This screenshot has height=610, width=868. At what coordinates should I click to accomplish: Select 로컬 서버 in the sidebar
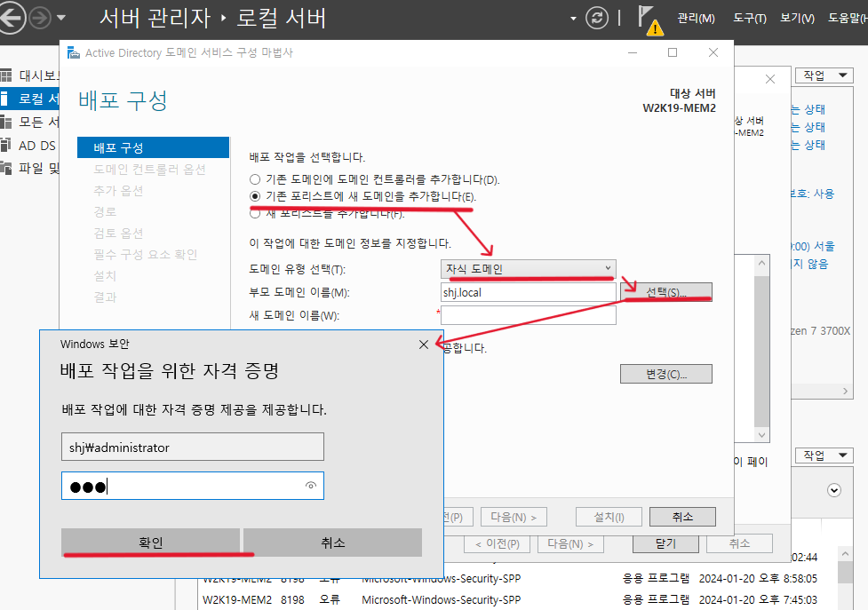pyautogui.click(x=30, y=99)
